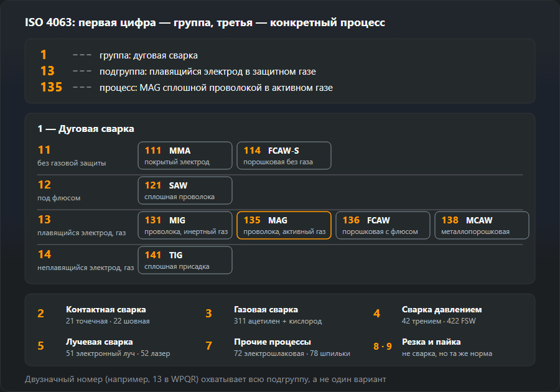560x392 pixels.
Task: Click '42 трением · 422 FSW'
Action: (439, 321)
